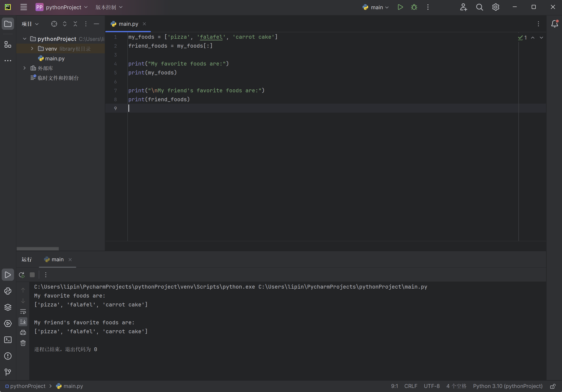Viewport: 562px width, 392px height.
Task: Open Code With Me user icon
Action: (463, 7)
